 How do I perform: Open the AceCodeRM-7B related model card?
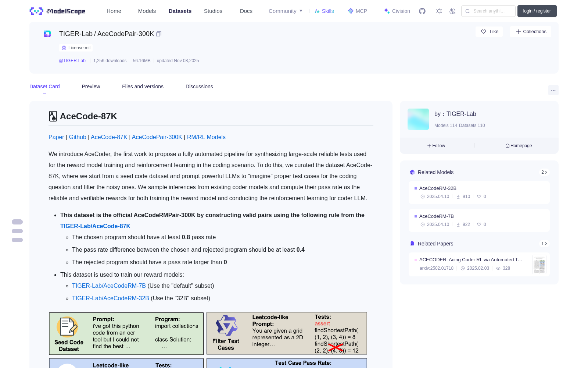[x=479, y=220]
